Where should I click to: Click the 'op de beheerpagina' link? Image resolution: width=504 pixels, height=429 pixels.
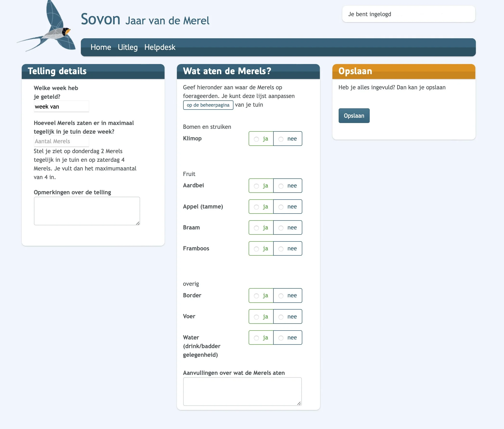coord(208,105)
